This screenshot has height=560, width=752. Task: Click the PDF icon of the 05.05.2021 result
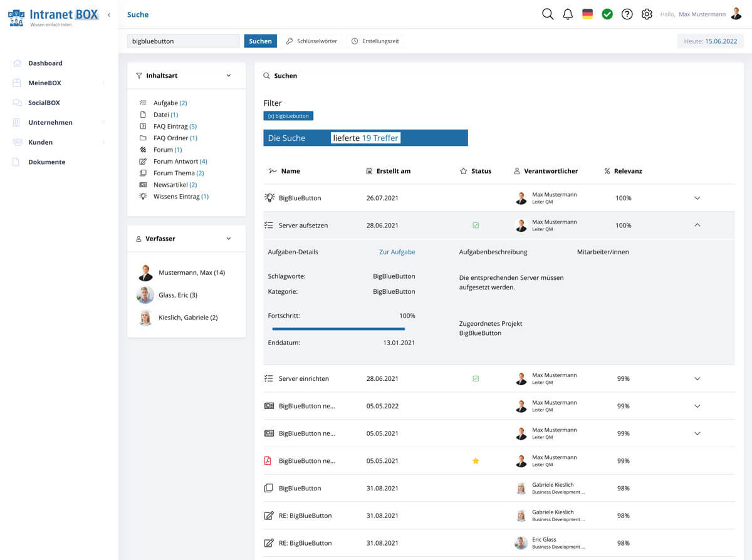pyautogui.click(x=268, y=461)
